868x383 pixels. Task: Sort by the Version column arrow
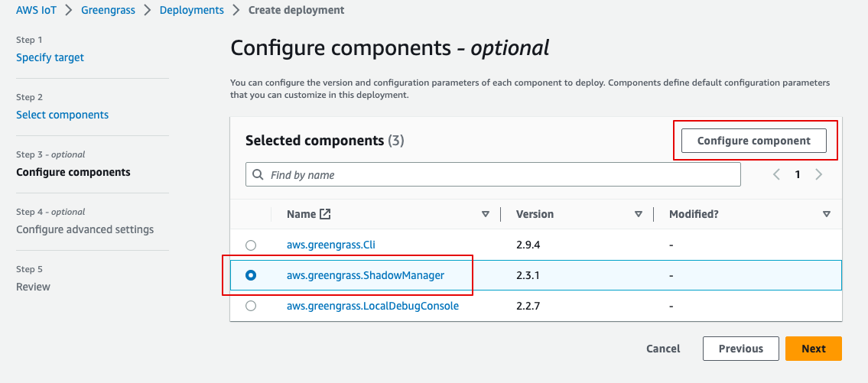coord(639,214)
